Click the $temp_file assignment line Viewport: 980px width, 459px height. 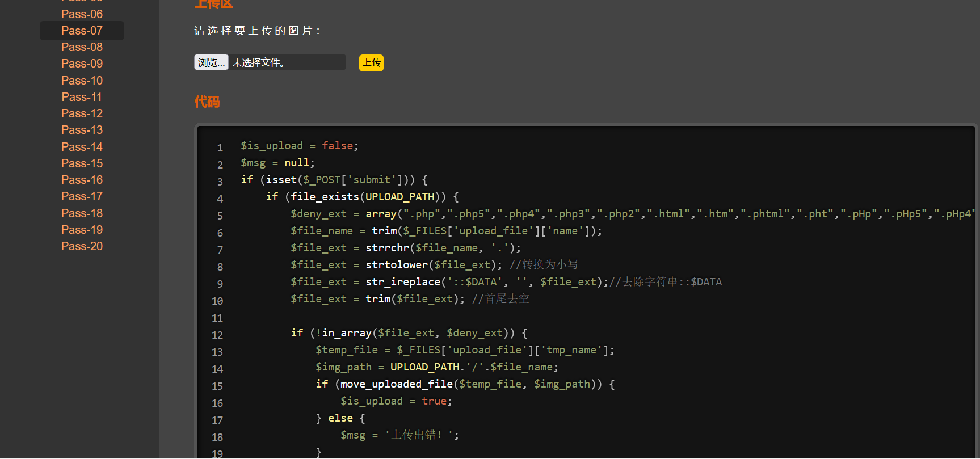point(465,350)
